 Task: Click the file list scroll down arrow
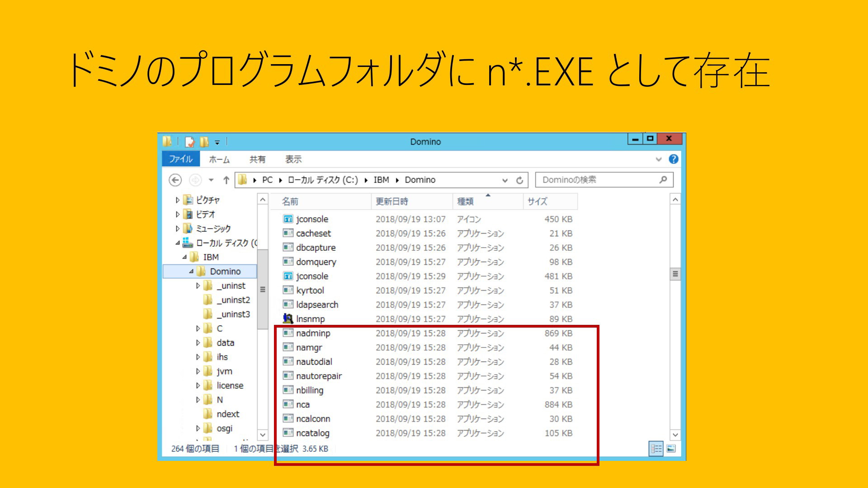tap(675, 435)
